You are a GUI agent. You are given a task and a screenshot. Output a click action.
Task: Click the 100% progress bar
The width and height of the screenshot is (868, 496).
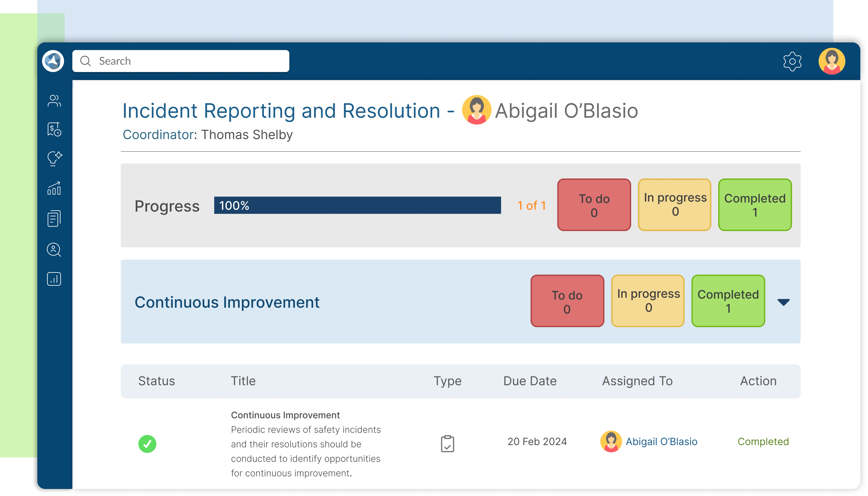click(x=357, y=205)
